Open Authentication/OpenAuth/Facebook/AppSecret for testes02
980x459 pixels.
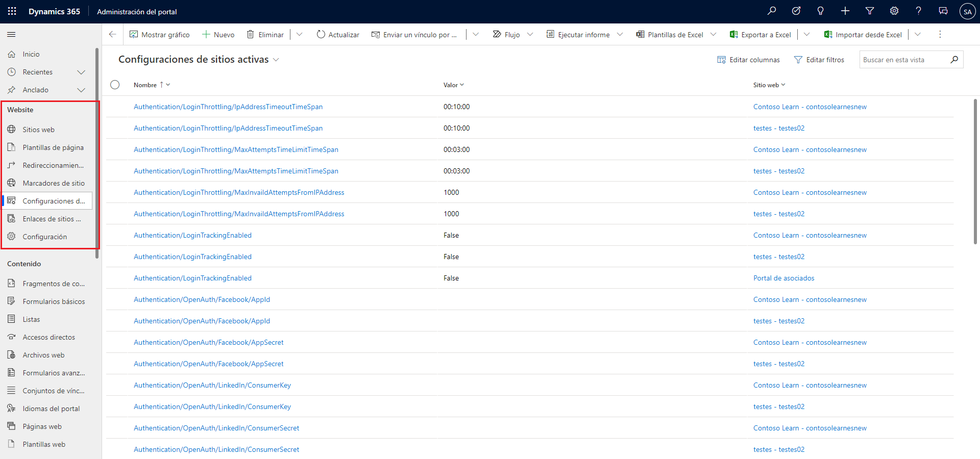pos(208,364)
